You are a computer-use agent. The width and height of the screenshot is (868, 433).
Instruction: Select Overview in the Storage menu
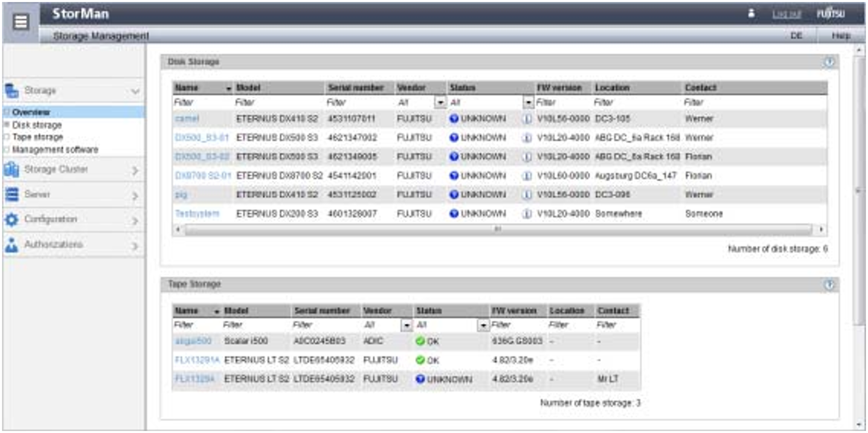pos(31,112)
